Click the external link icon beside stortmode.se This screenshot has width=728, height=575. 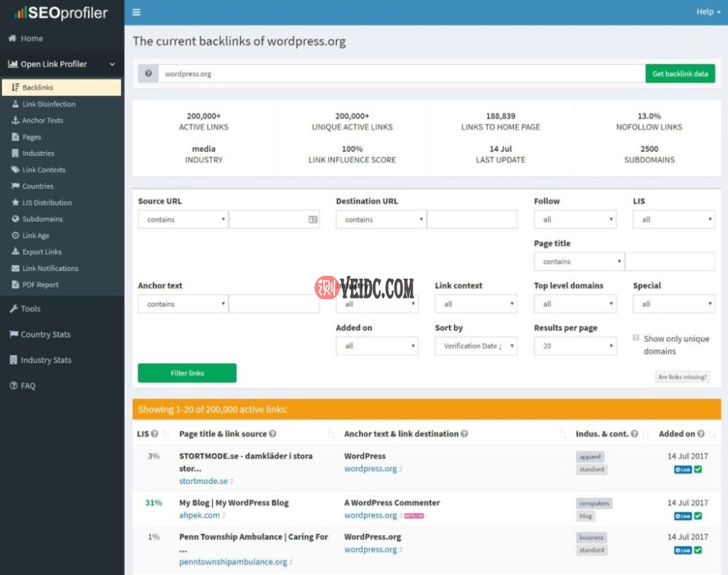point(232,482)
